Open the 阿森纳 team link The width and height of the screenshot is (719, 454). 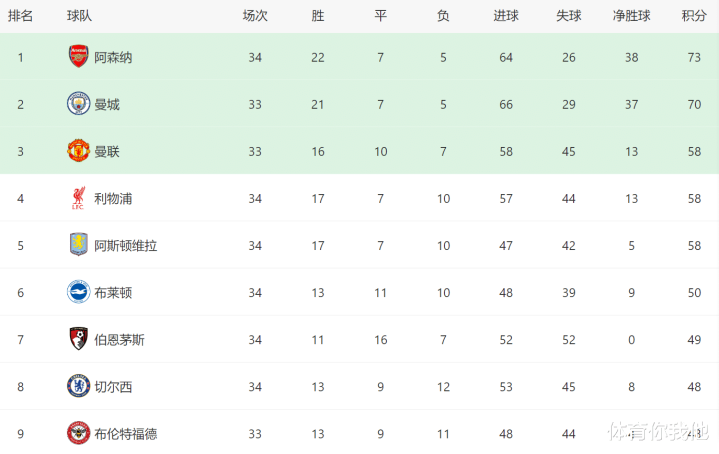tap(113, 57)
